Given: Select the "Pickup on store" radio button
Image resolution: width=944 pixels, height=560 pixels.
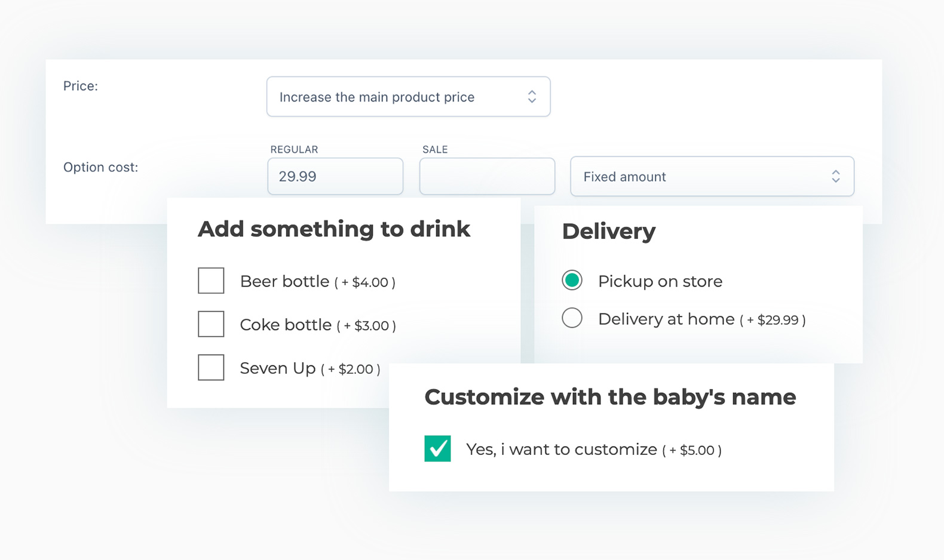Looking at the screenshot, I should tap(572, 280).
